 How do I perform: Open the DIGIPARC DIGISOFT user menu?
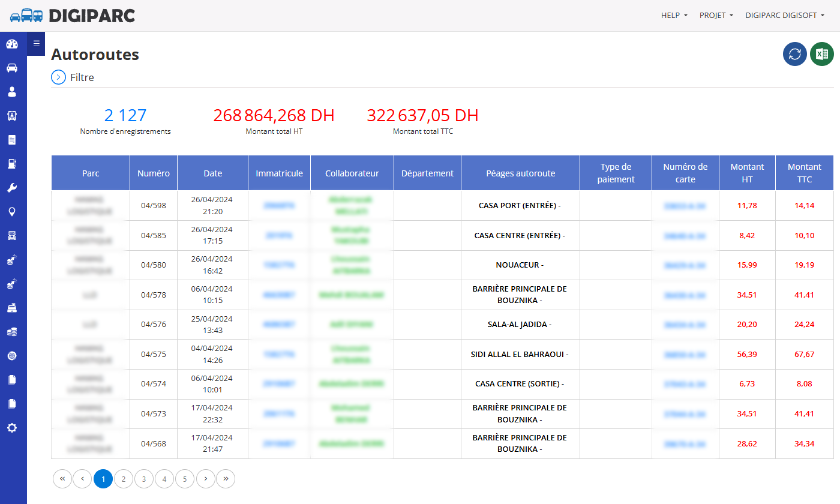click(785, 16)
